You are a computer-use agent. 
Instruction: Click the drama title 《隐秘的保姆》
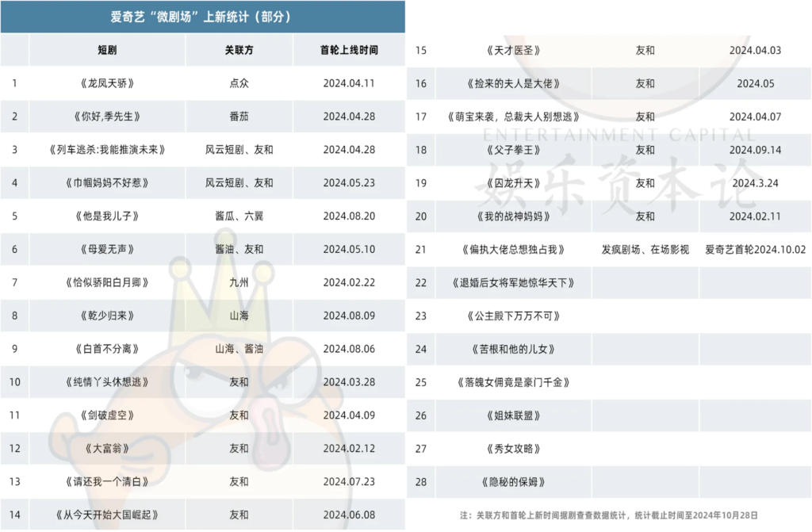(x=513, y=482)
